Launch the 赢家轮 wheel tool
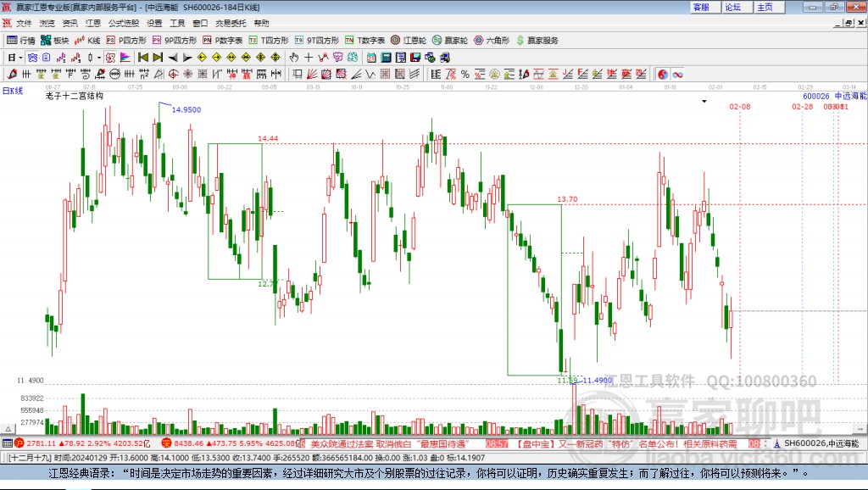 pos(450,41)
